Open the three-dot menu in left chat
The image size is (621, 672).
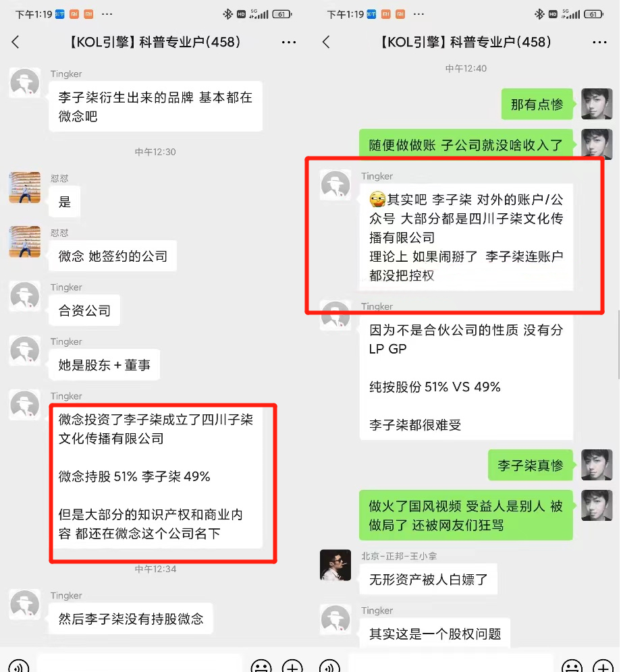pyautogui.click(x=289, y=42)
